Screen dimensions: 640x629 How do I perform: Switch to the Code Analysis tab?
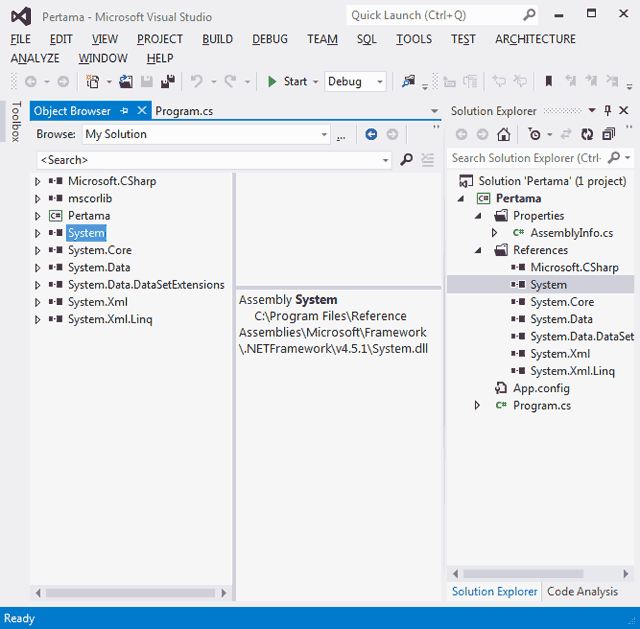pyautogui.click(x=582, y=591)
